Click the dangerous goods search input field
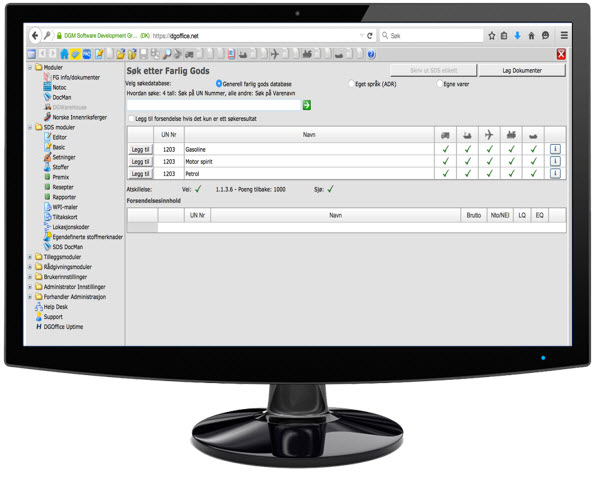The height and width of the screenshot is (477, 594). point(214,105)
